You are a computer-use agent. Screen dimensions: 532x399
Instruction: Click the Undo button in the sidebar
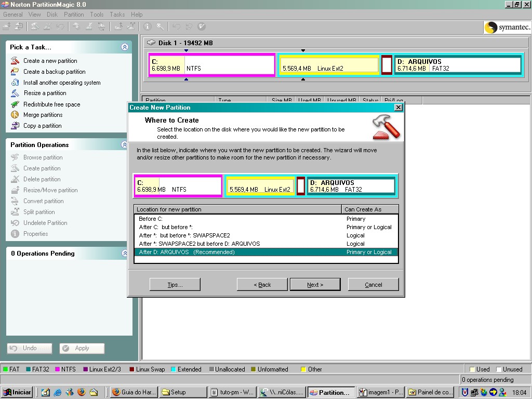30,348
